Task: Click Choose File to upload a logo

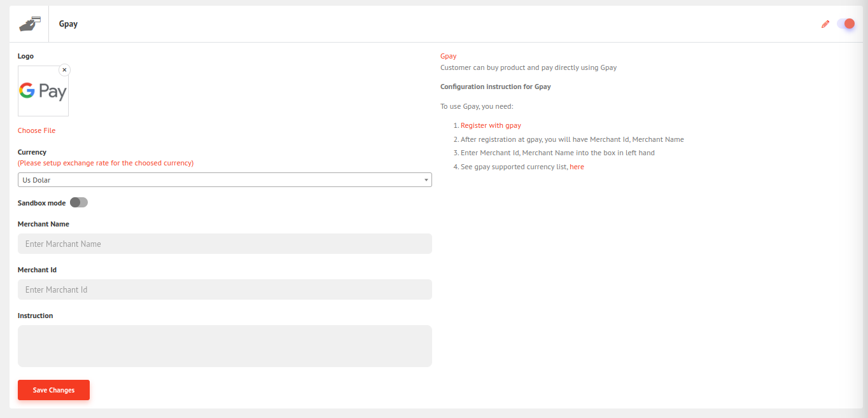Action: click(x=36, y=130)
